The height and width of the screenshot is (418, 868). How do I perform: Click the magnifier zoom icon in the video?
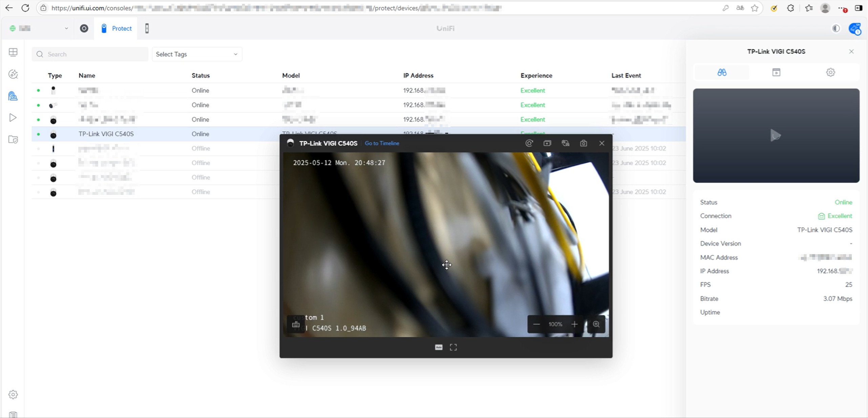[596, 325]
